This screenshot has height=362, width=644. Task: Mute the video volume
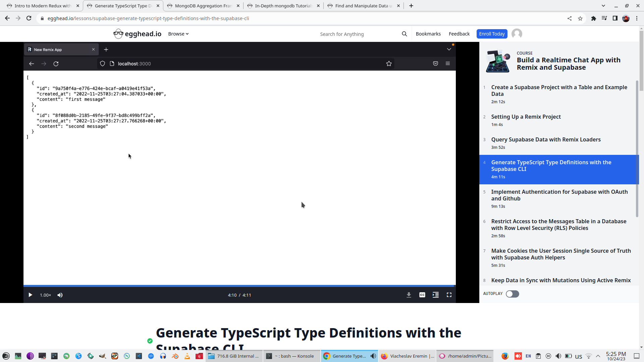pos(60,295)
